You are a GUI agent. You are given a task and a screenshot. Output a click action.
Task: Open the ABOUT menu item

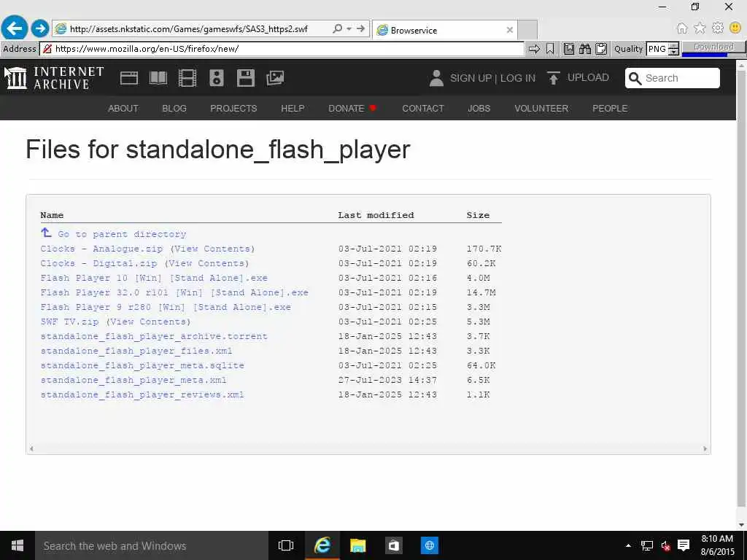(x=123, y=109)
